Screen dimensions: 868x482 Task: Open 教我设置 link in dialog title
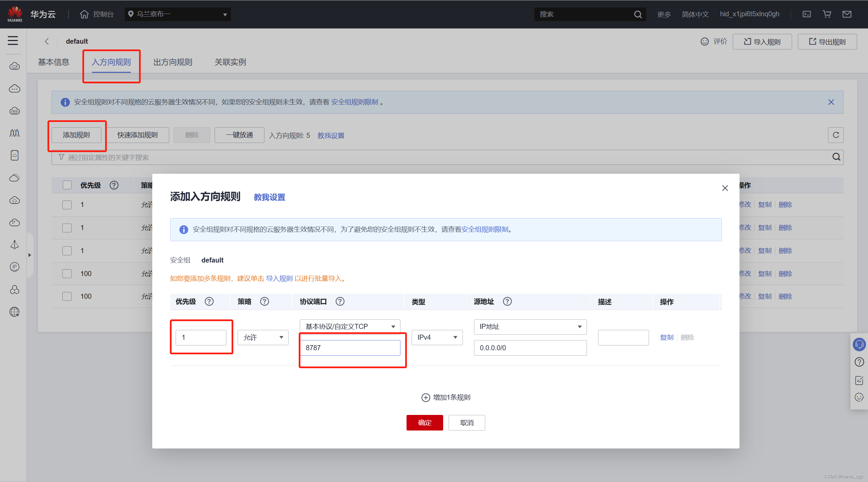[x=270, y=197]
